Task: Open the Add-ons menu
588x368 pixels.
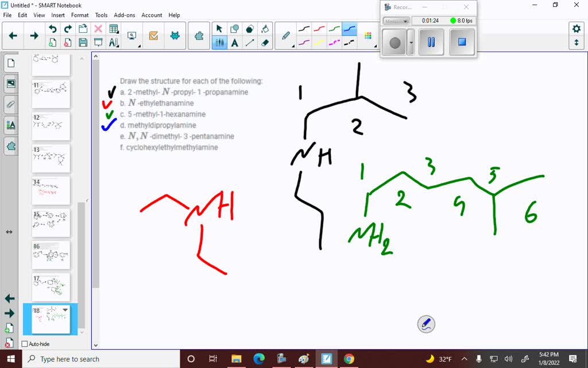Action: click(x=125, y=15)
